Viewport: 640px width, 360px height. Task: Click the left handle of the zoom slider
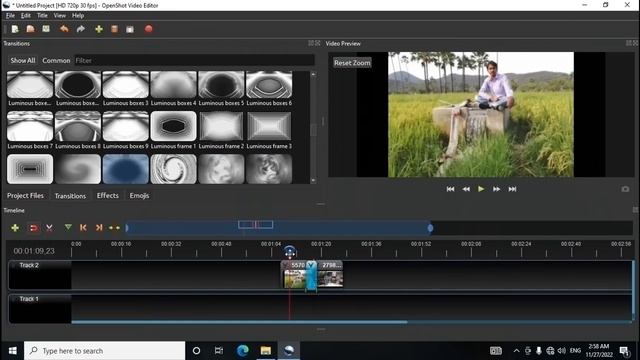(127, 228)
